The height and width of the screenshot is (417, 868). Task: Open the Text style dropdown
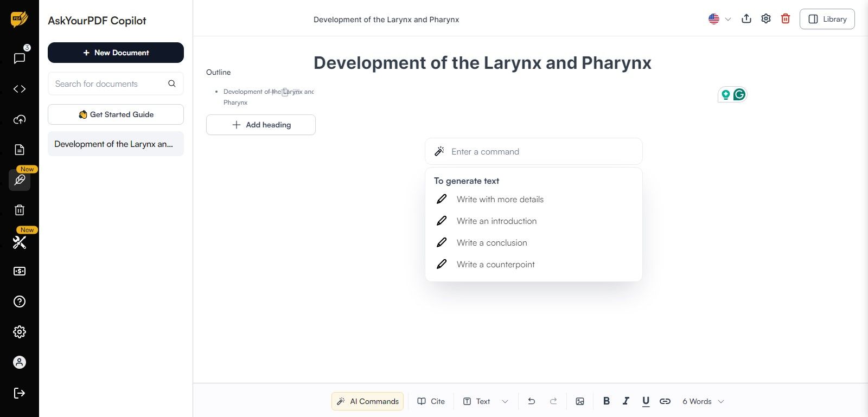click(x=486, y=401)
